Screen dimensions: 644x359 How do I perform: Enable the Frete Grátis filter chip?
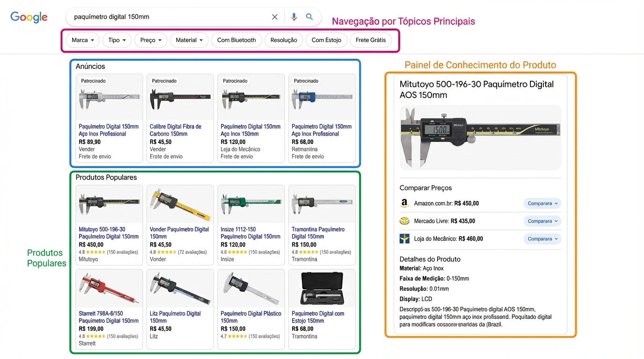[x=371, y=40]
